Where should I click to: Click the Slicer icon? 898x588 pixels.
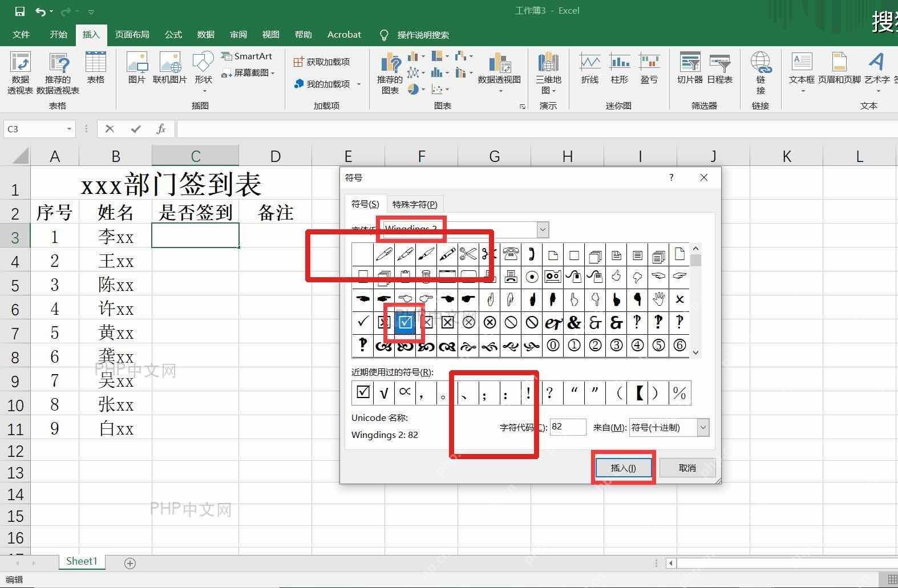[690, 68]
